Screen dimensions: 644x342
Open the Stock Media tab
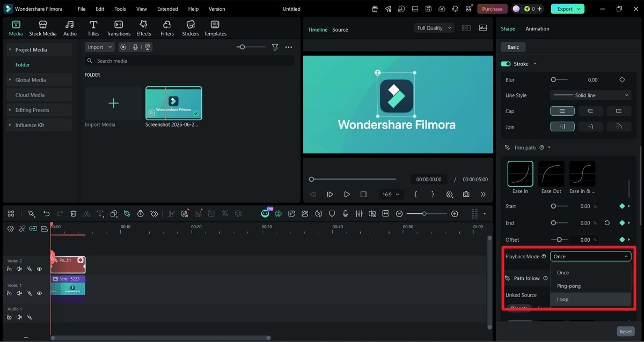pos(42,28)
